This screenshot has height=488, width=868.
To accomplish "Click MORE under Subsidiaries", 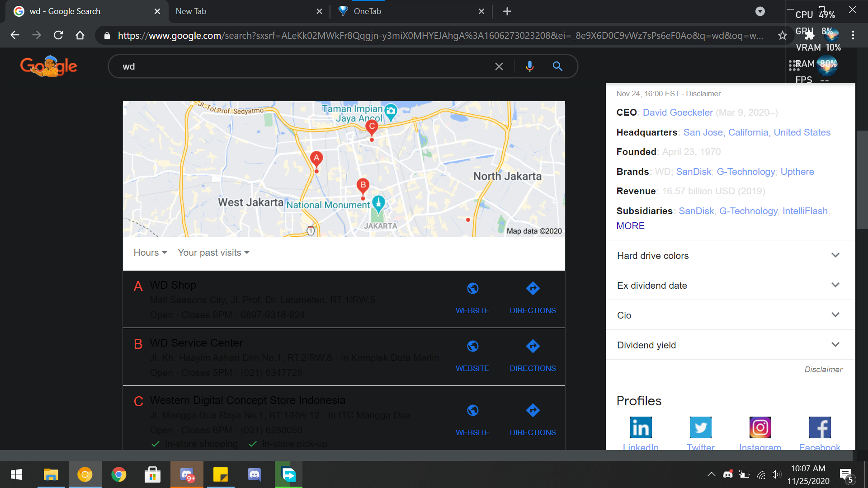I will point(630,226).
